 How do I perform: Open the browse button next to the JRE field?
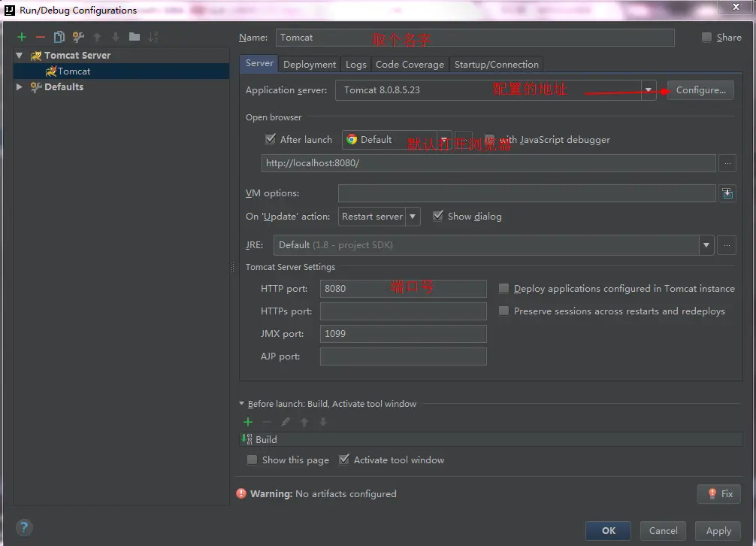pos(727,245)
